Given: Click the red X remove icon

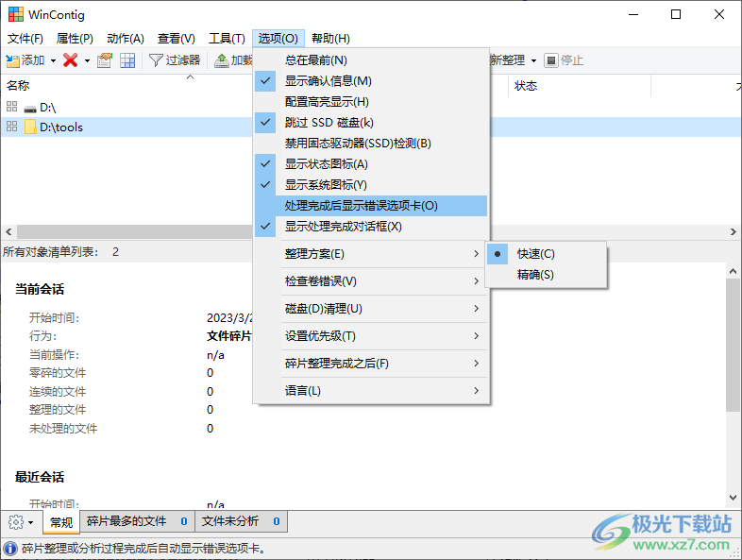Looking at the screenshot, I should [x=71, y=60].
